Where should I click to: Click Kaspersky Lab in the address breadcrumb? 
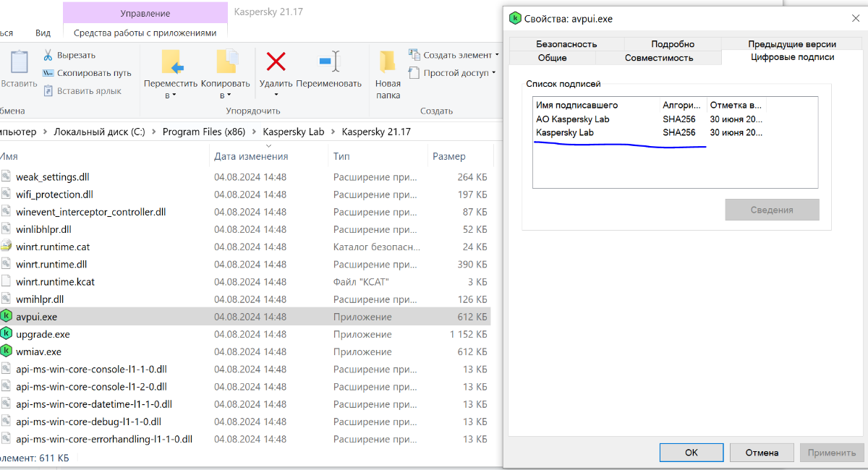294,132
